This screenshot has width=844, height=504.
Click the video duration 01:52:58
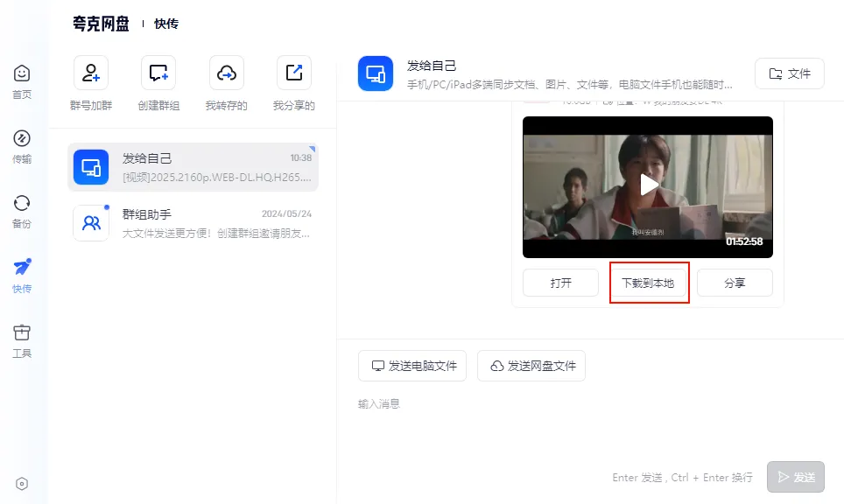(744, 241)
